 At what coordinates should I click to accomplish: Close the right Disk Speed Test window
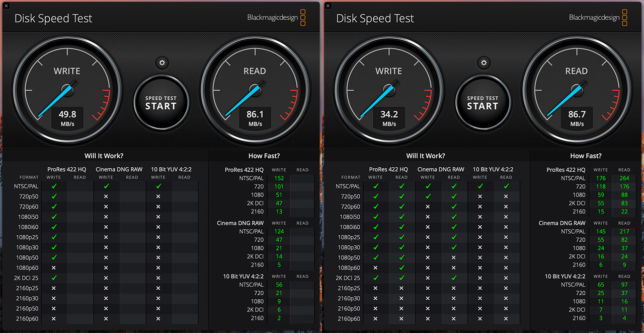pyautogui.click(x=328, y=6)
